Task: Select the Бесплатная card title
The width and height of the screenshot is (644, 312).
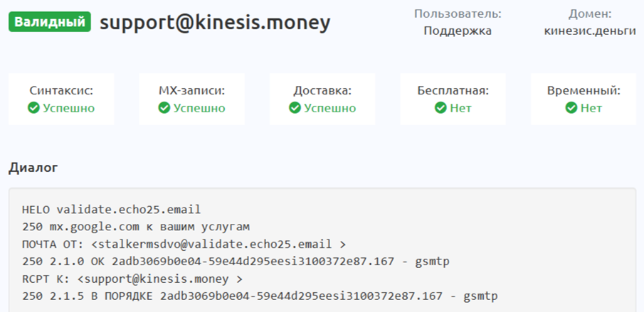Action: [x=453, y=91]
